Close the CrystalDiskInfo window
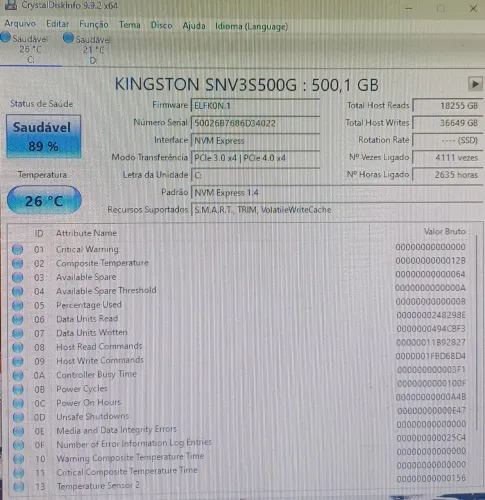The width and height of the screenshot is (485, 500). (473, 8)
